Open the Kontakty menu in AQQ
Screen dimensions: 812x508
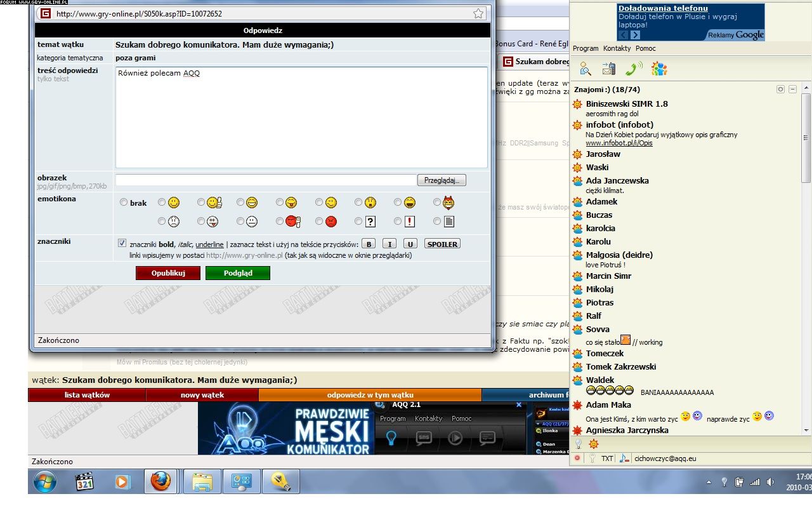(x=617, y=48)
